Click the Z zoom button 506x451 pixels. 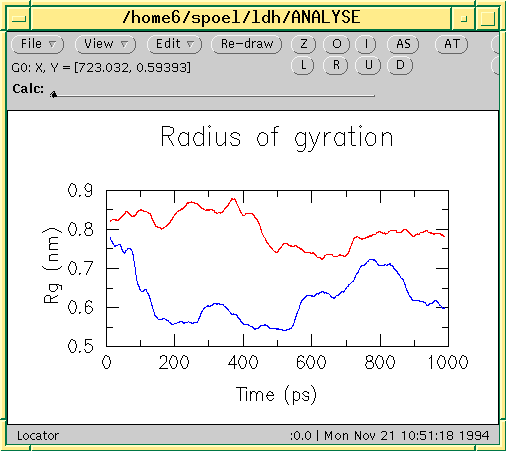tap(303, 44)
